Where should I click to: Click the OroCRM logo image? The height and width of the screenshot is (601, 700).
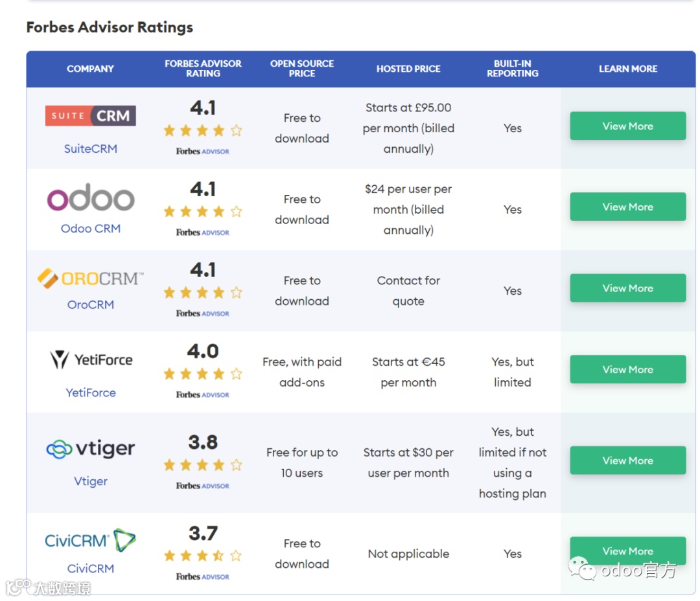(x=90, y=278)
